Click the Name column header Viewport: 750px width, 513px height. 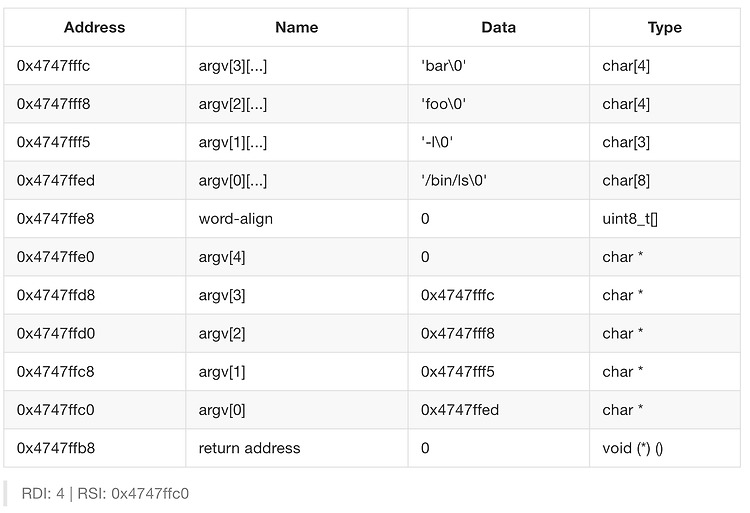pos(297,27)
